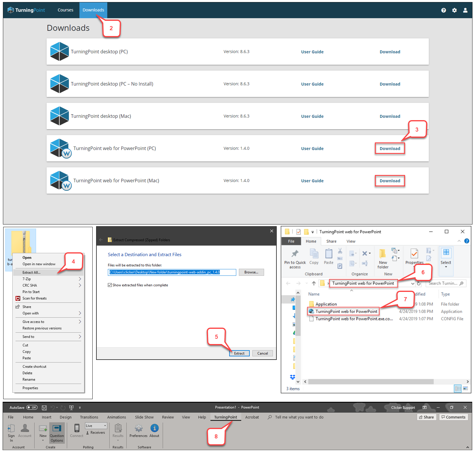Viewport: 476px width, 456px height.
Task: Click the Connect icon in Polling group
Action: pyautogui.click(x=77, y=428)
